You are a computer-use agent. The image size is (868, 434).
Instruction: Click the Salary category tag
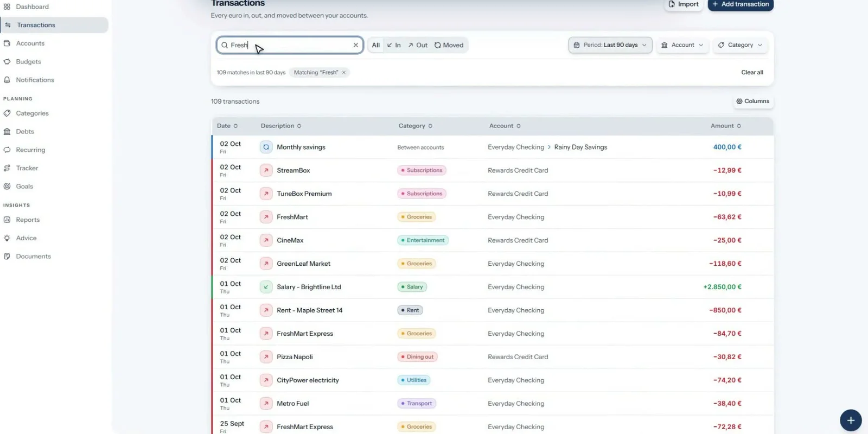pos(412,287)
